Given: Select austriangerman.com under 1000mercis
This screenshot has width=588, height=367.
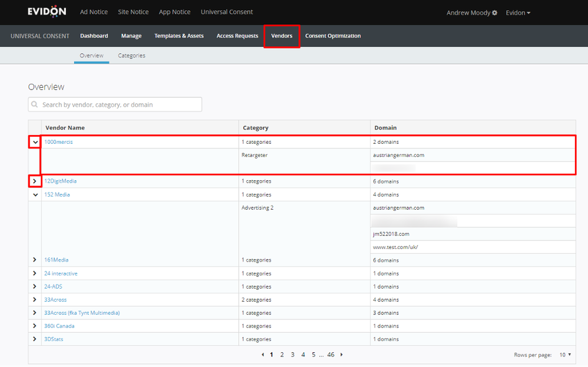Looking at the screenshot, I should tap(399, 155).
